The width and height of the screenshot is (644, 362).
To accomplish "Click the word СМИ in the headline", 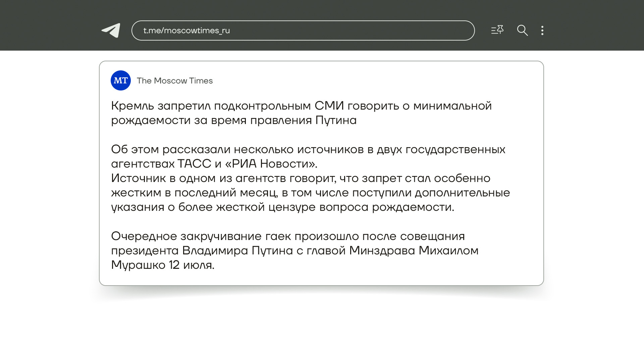I will [329, 106].
